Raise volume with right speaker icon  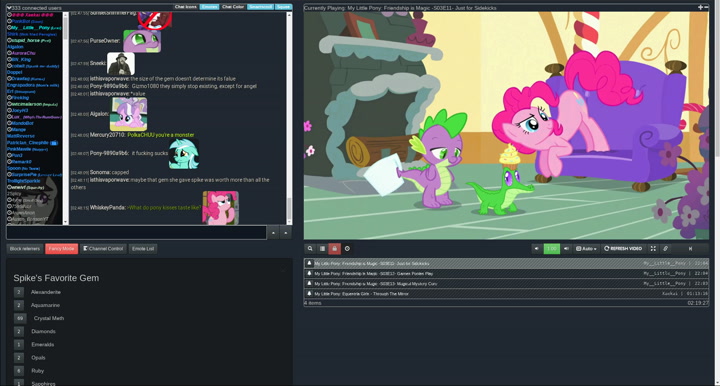coord(566,248)
